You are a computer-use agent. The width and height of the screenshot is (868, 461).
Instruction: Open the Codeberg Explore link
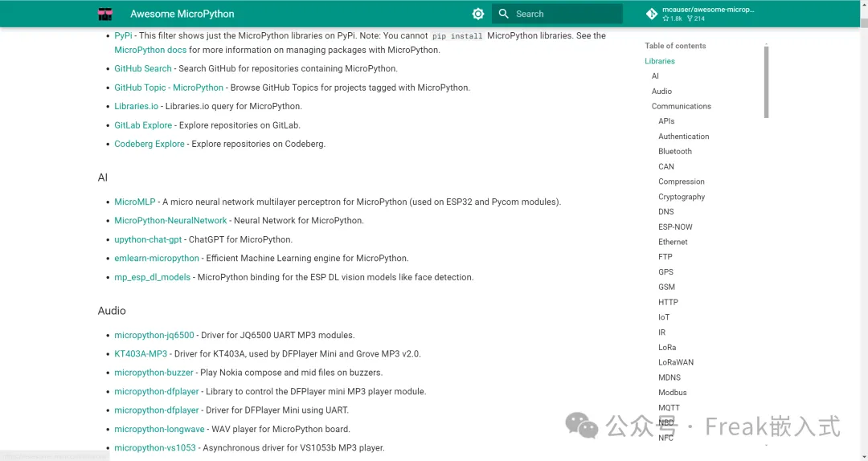[x=149, y=144]
